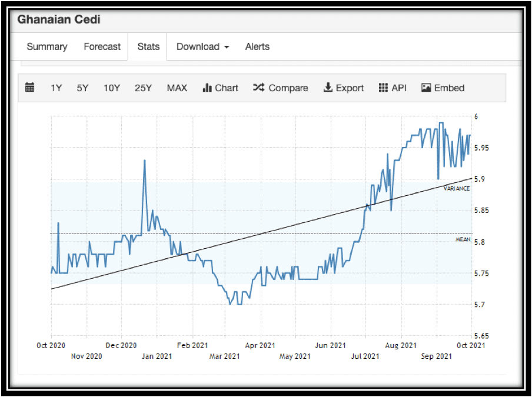Click the Jun 2021 axis label
The image size is (532, 397).
(331, 345)
